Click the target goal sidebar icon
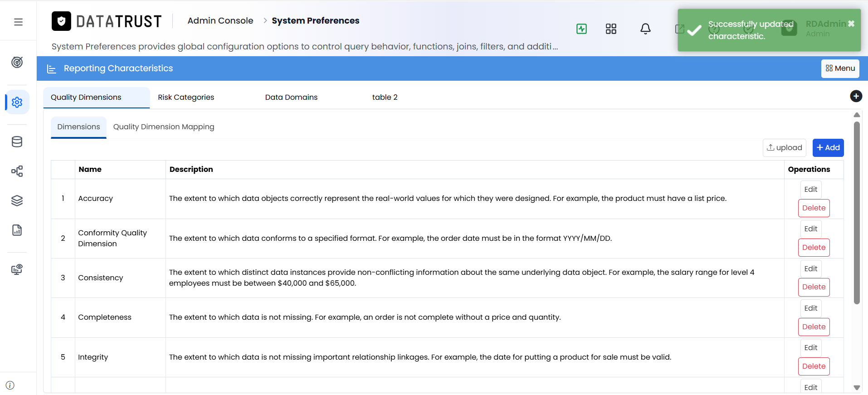 (17, 62)
